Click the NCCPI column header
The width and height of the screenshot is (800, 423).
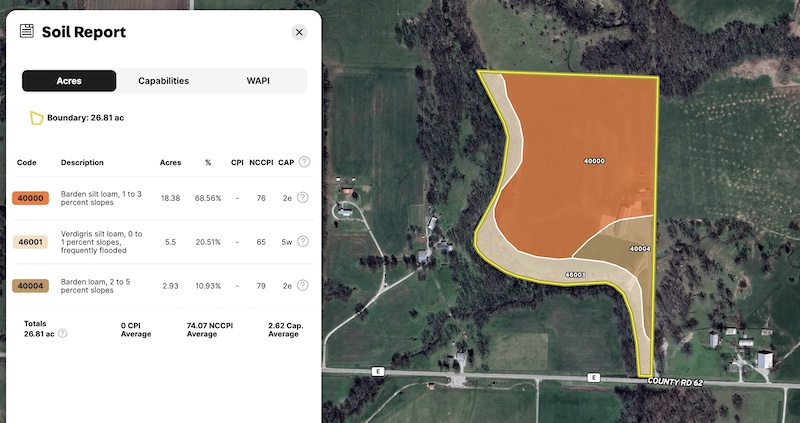coord(261,162)
